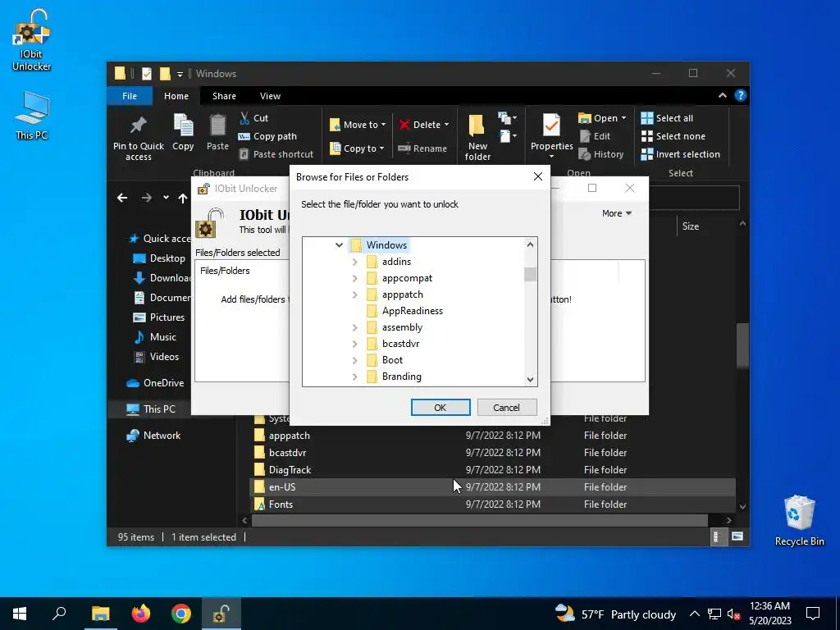Select AppReadiness folder in tree

tap(404, 311)
